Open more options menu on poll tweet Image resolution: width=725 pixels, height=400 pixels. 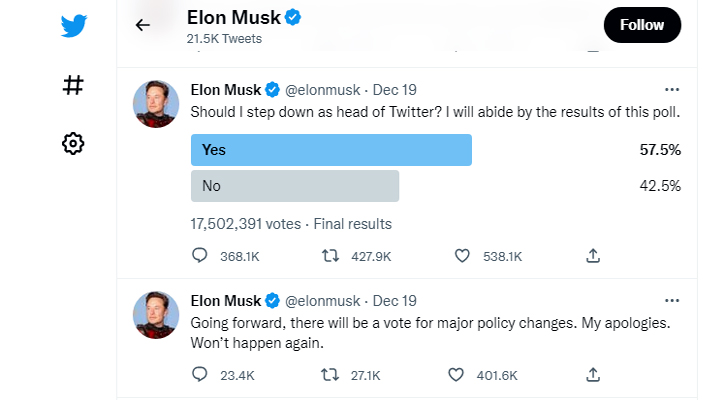[x=672, y=90]
